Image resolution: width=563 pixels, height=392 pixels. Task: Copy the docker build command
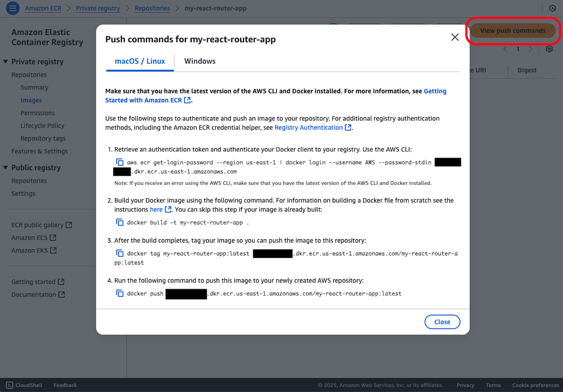tap(120, 222)
